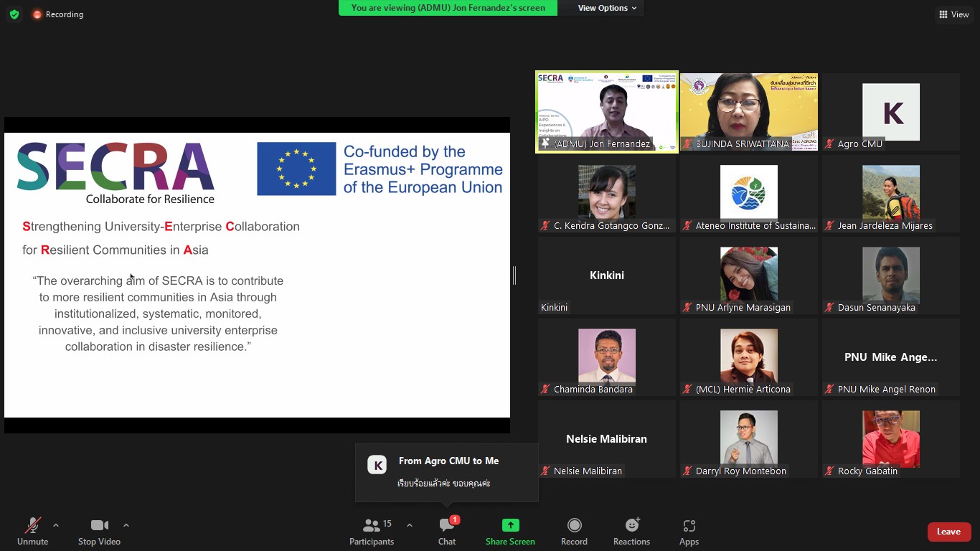Select Rocky Gabatin's tile

pyautogui.click(x=891, y=438)
